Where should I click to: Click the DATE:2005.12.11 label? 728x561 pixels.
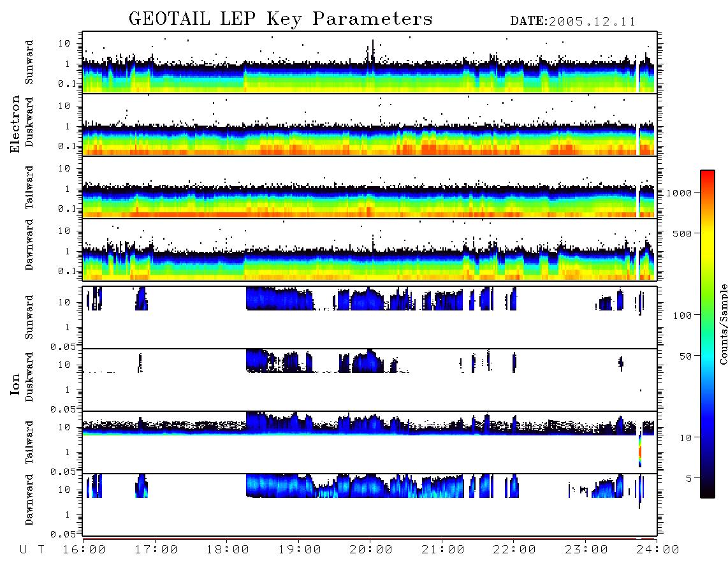[x=573, y=22]
